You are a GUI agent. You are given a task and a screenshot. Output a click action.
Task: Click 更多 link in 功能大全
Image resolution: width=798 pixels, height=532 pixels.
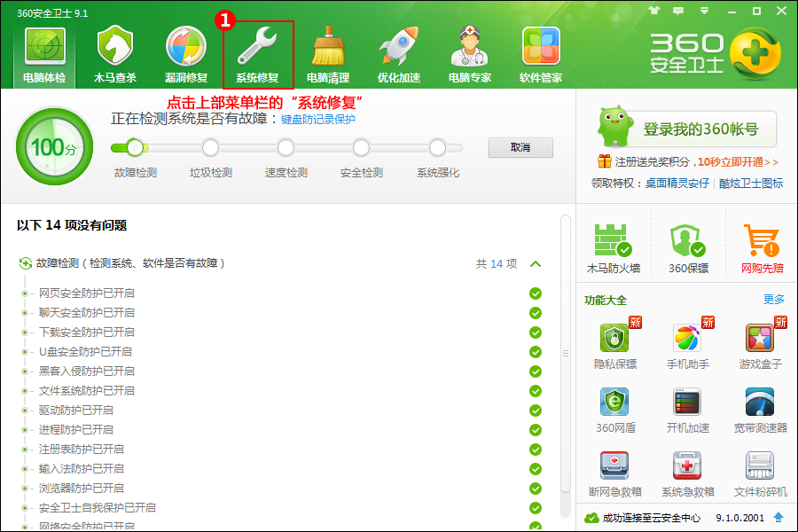click(x=773, y=300)
